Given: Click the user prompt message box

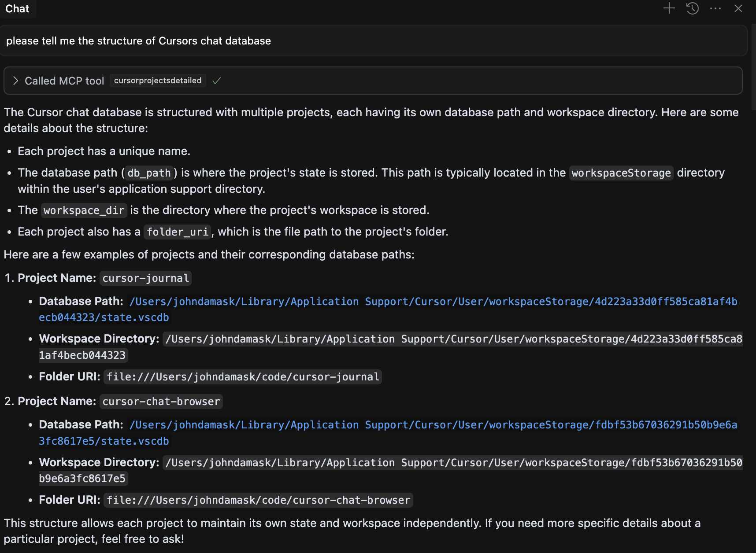Looking at the screenshot, I should point(373,41).
